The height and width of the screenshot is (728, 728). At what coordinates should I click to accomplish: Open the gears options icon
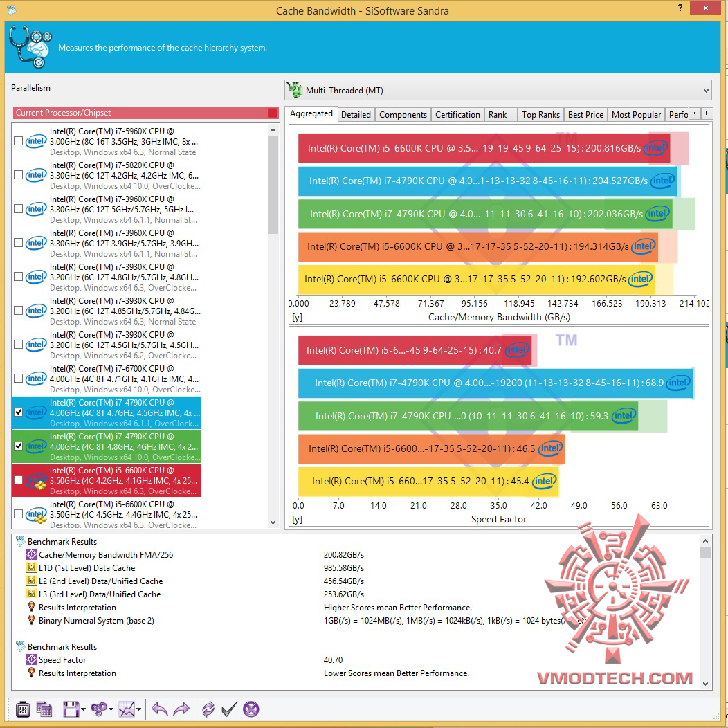tap(99, 709)
